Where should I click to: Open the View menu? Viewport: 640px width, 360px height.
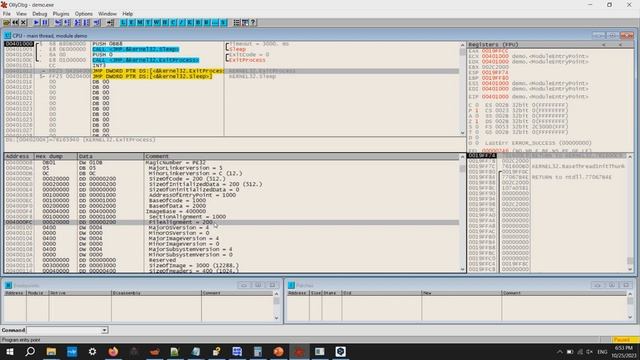(x=21, y=13)
